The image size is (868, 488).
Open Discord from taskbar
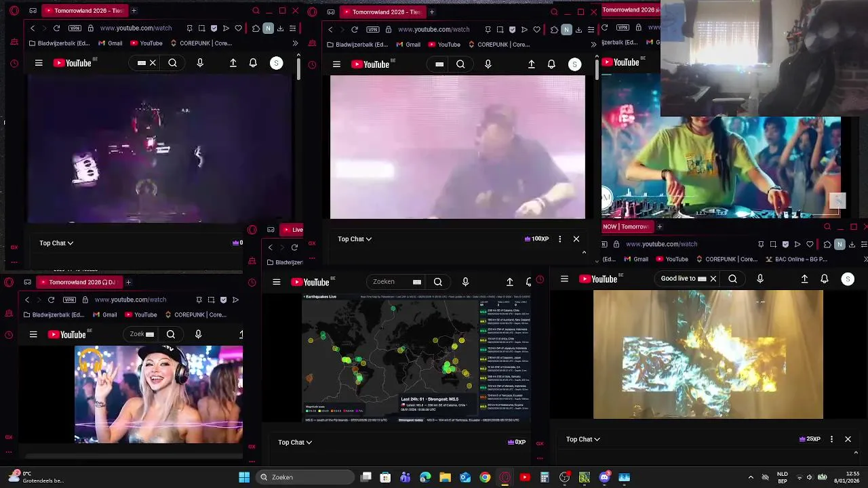pos(604,477)
